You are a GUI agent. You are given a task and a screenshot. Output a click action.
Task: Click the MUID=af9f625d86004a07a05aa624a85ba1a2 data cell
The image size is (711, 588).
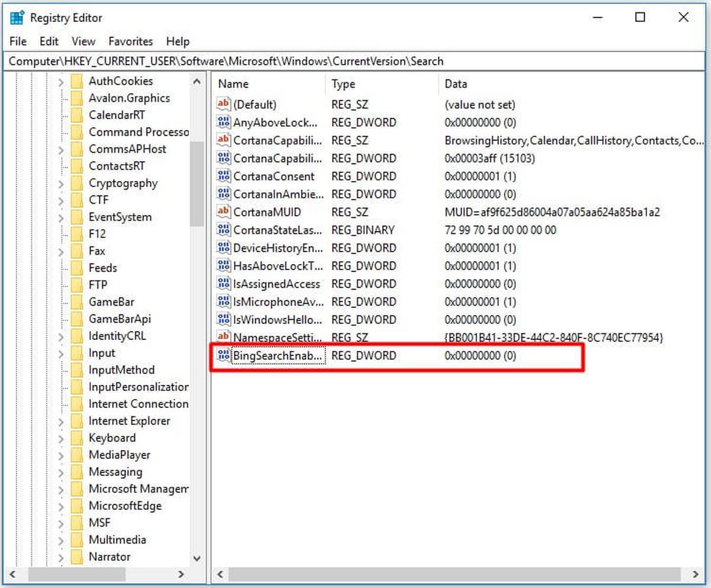[x=552, y=212]
